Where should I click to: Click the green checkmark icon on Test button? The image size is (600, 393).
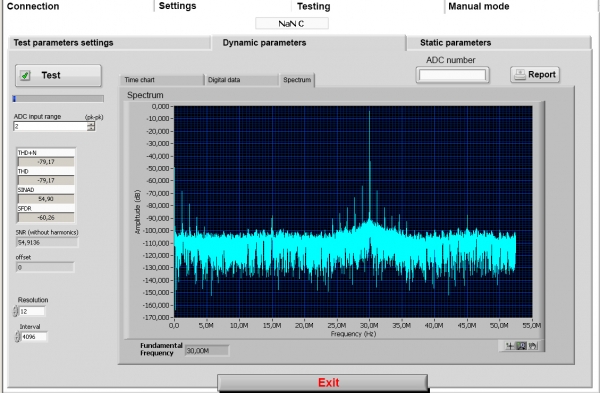pos(26,75)
